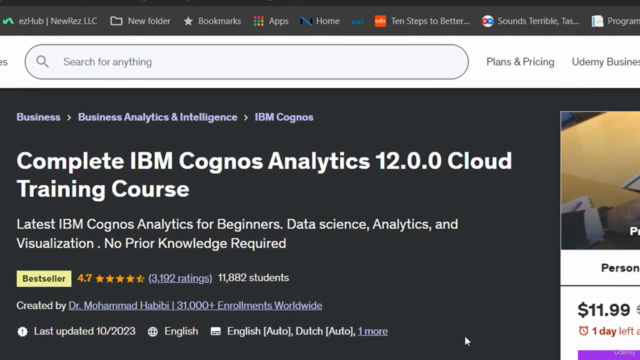Open Udemy Business link
Screen dimensions: 640x360
point(606,62)
